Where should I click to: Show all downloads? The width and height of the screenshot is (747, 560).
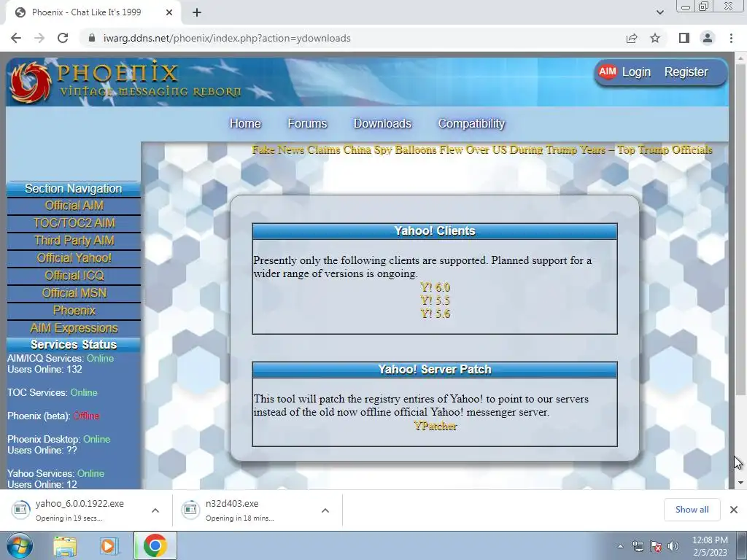(x=692, y=510)
